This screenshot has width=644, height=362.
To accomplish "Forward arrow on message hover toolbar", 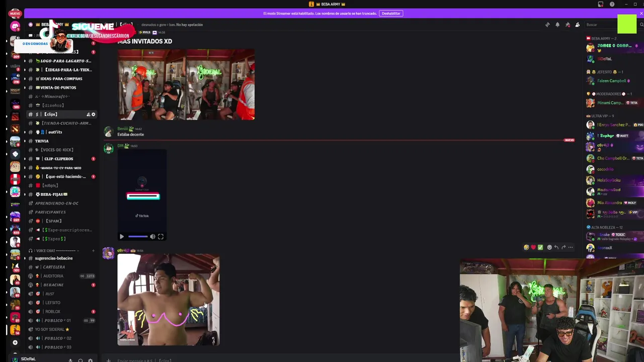I will tap(563, 247).
